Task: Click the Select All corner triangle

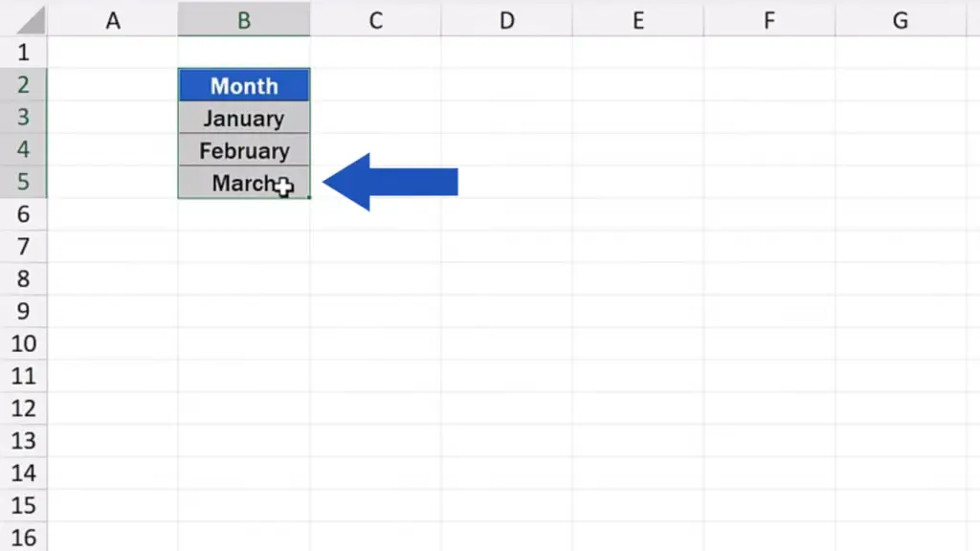Action: [30, 20]
